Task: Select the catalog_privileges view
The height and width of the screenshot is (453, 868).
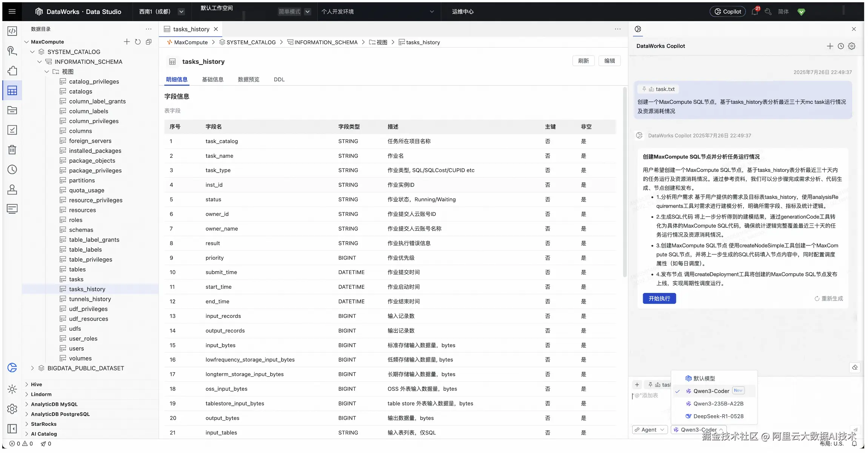Action: pyautogui.click(x=94, y=82)
